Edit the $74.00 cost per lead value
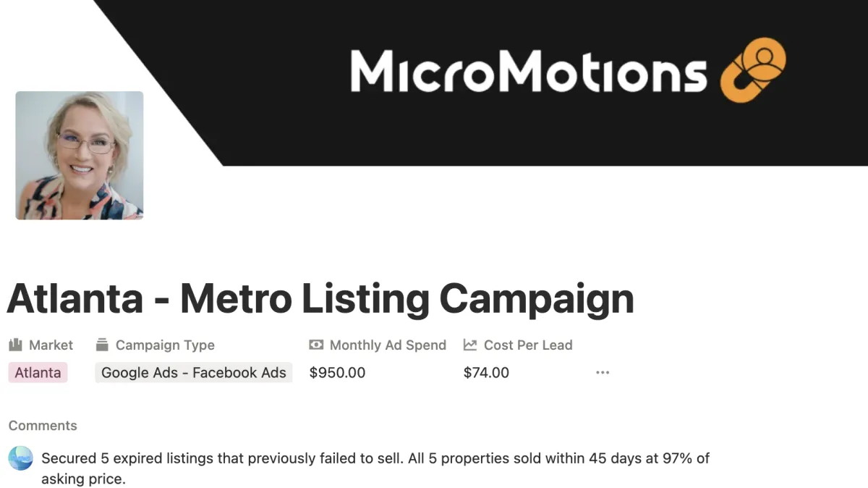 [x=486, y=373]
